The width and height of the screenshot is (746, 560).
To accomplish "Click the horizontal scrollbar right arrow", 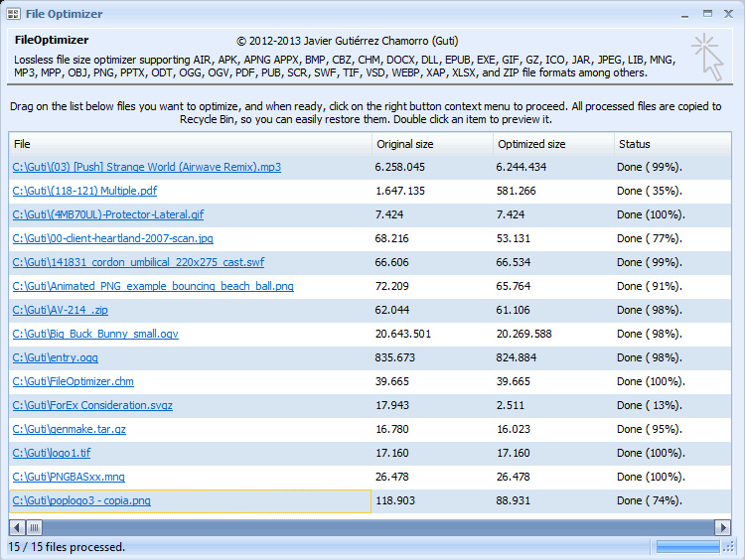I will tap(724, 527).
